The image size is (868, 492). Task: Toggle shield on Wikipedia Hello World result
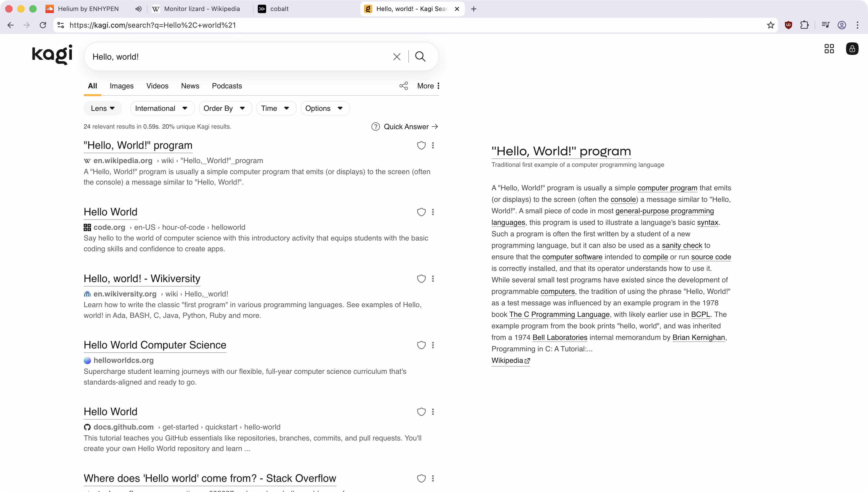point(421,145)
